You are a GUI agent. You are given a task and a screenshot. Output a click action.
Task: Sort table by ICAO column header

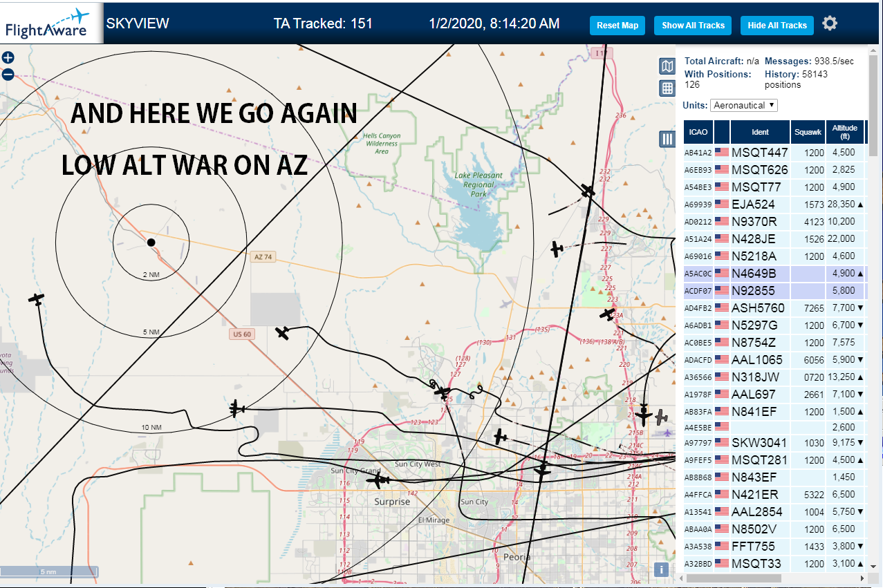698,132
